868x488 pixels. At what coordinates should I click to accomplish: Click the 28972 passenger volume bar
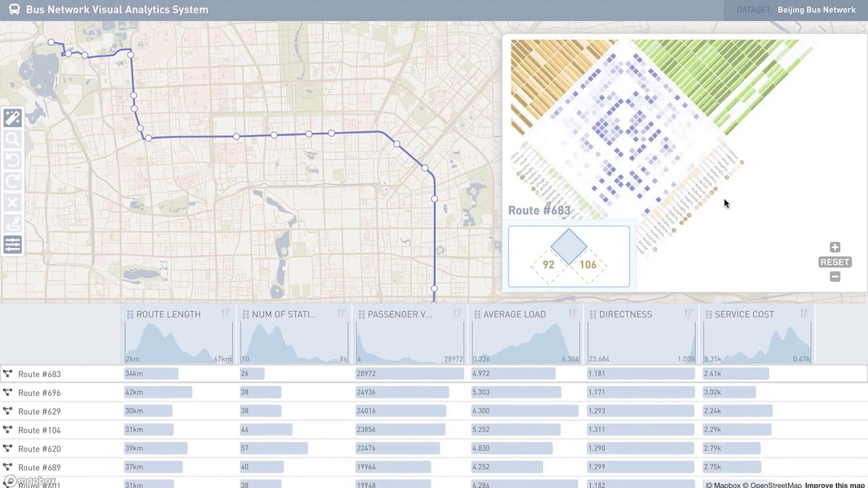(x=410, y=373)
